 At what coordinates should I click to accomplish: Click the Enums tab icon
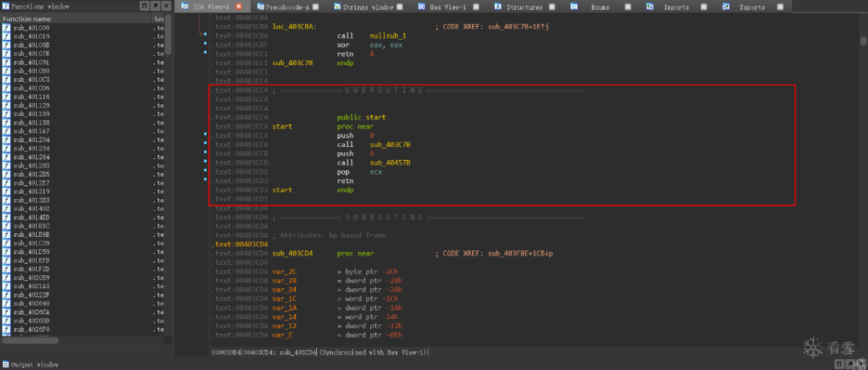click(574, 7)
